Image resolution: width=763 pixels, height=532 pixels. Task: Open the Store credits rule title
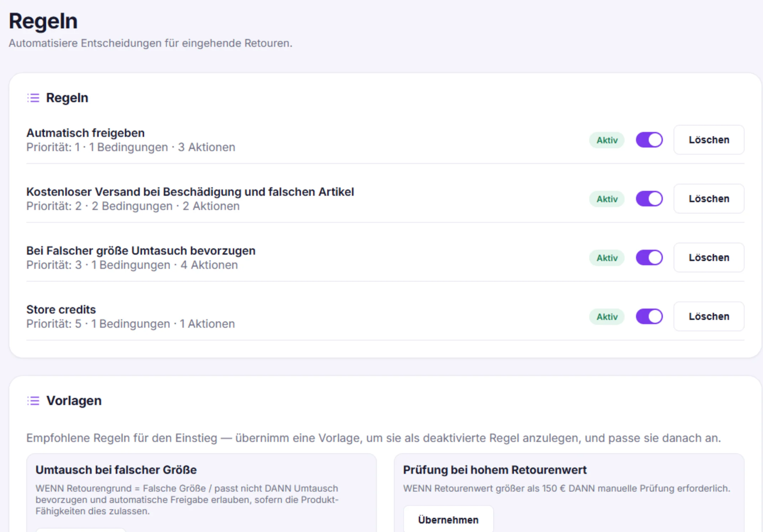tap(61, 310)
